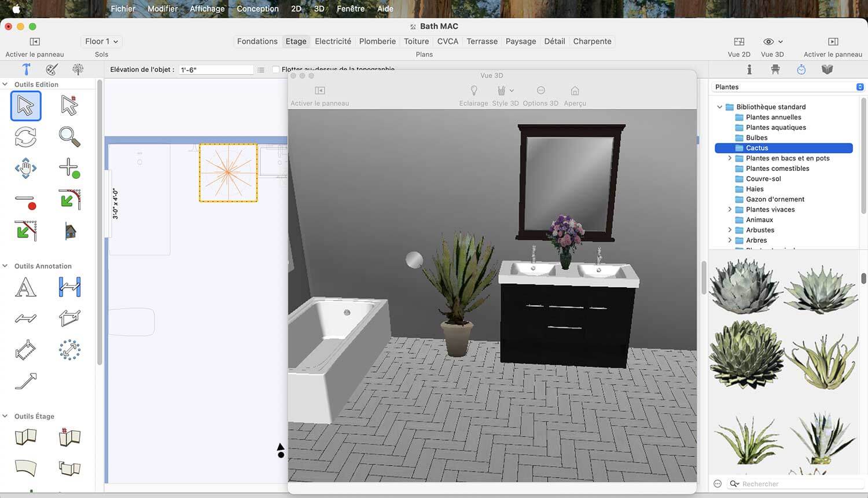Click the Style 3D button
868x498 pixels.
click(505, 96)
